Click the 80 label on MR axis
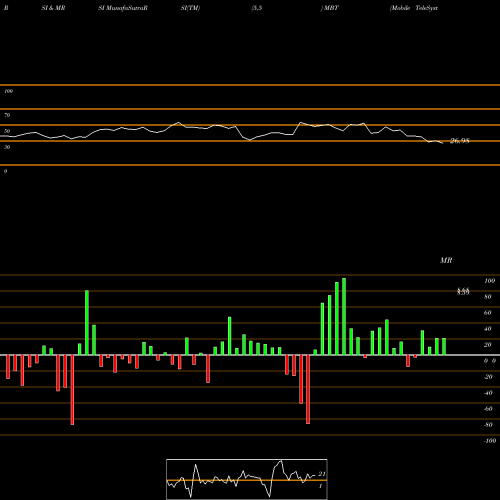The image size is (500, 500). pyautogui.click(x=488, y=297)
